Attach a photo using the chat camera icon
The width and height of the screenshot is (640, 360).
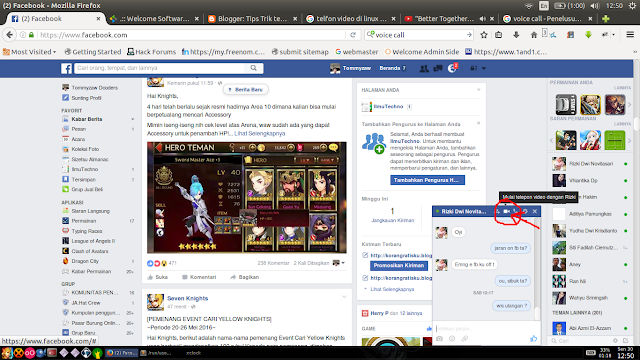click(439, 339)
